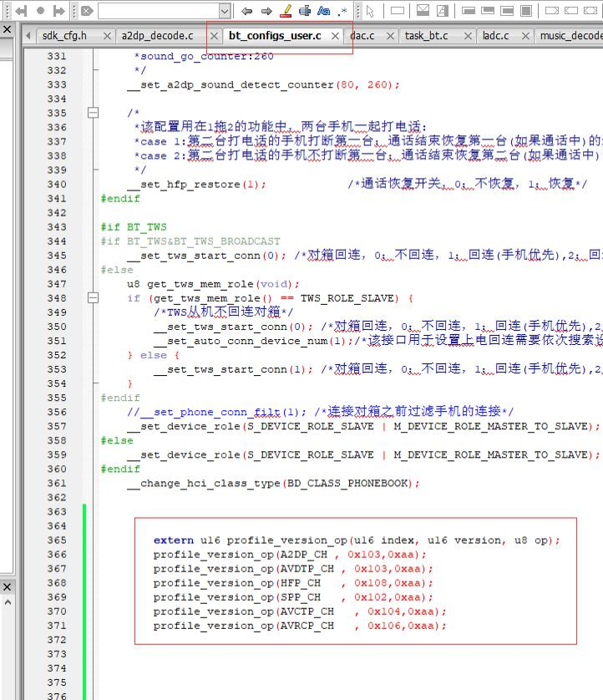Collapse comment block at line 335
This screenshot has width=603, height=700.
[x=93, y=113]
